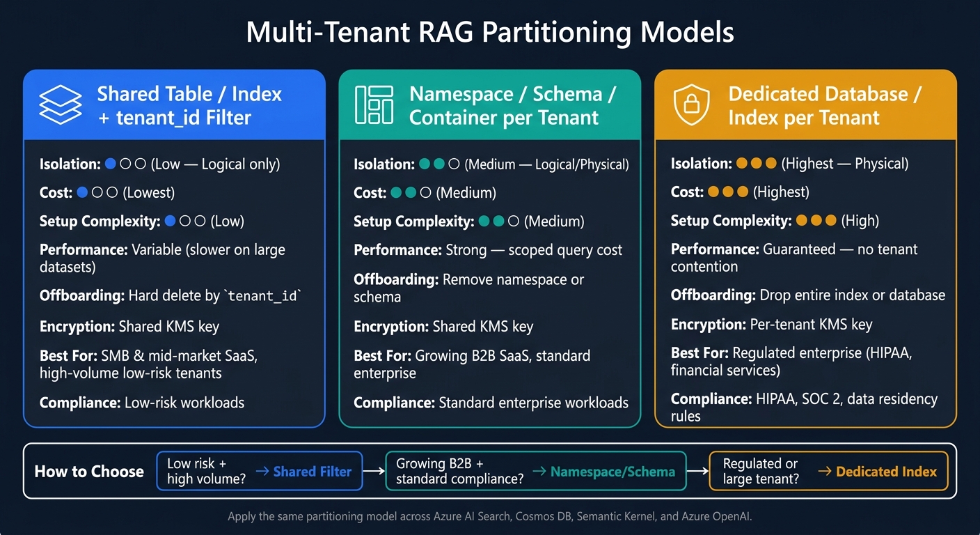Select the "Dedicated Database / Index per Tenant" heading
980x535 pixels.
coord(825,105)
